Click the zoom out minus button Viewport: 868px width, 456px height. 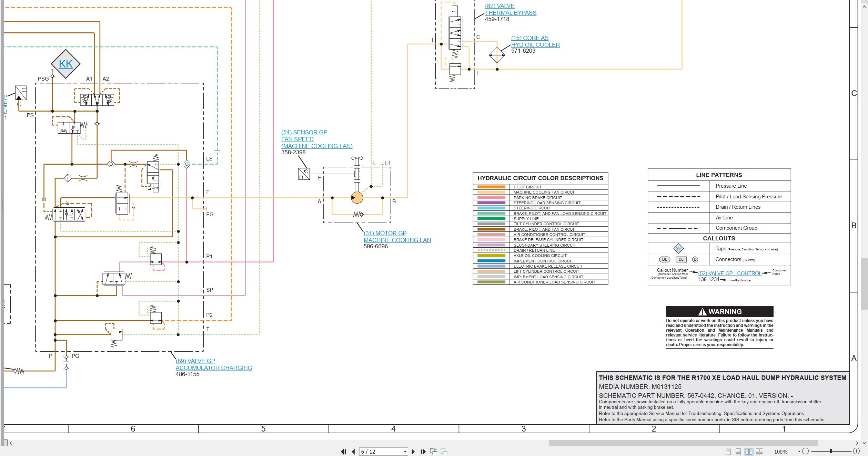[805, 451]
